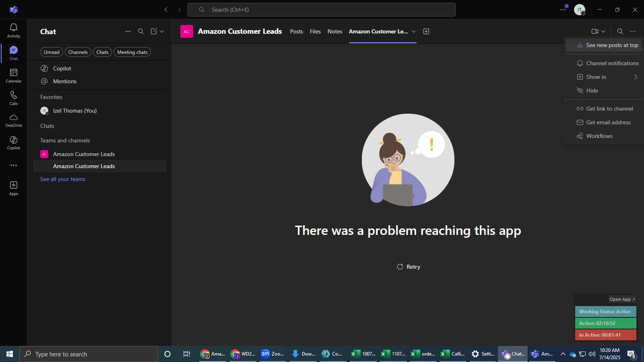Select Hide from the channel menu

point(604,90)
